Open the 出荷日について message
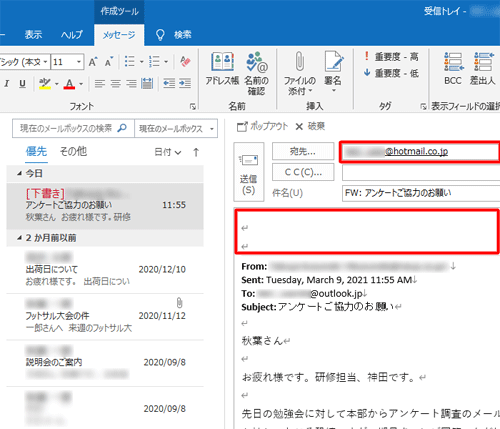 [105, 270]
